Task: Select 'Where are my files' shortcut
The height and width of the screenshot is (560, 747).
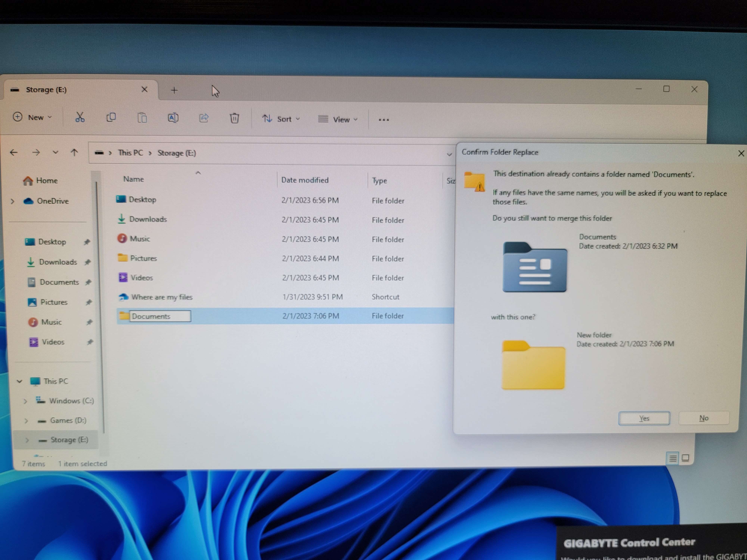Action: point(156,297)
